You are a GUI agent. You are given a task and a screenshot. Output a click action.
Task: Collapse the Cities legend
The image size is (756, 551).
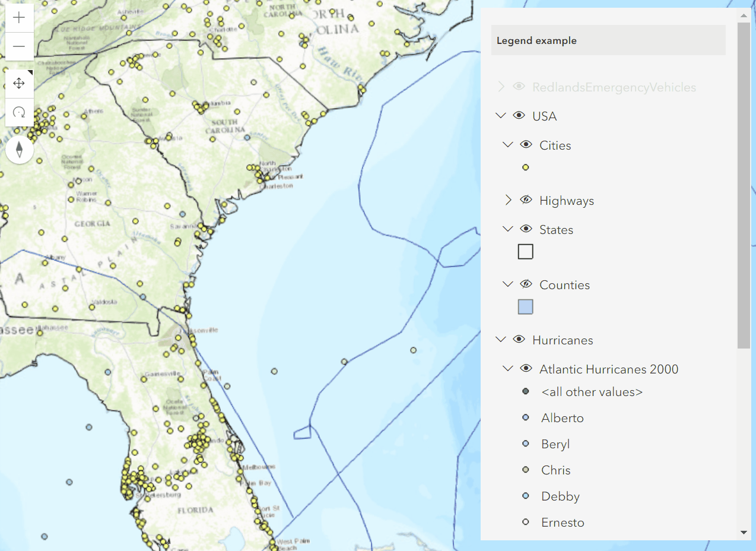click(508, 145)
